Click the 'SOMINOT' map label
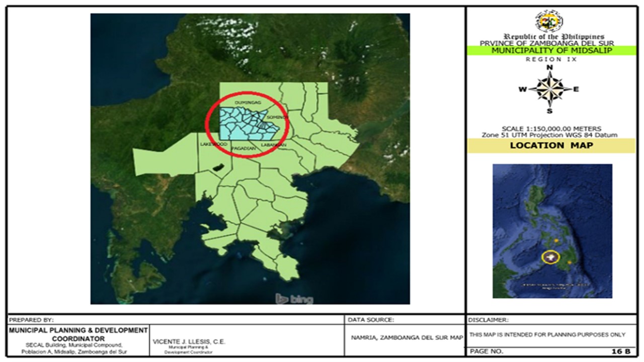Image resolution: width=644 pixels, height=362 pixels. [x=277, y=117]
